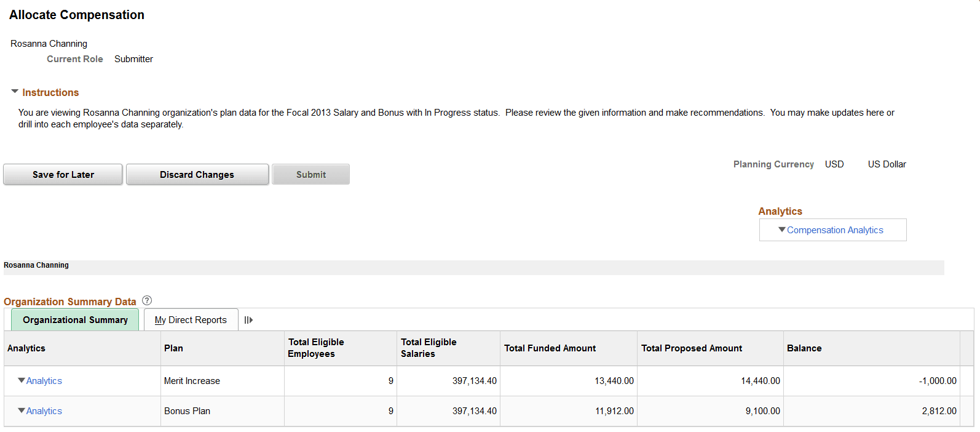Click the Save for Later button
The height and width of the screenshot is (432, 980).
62,174
